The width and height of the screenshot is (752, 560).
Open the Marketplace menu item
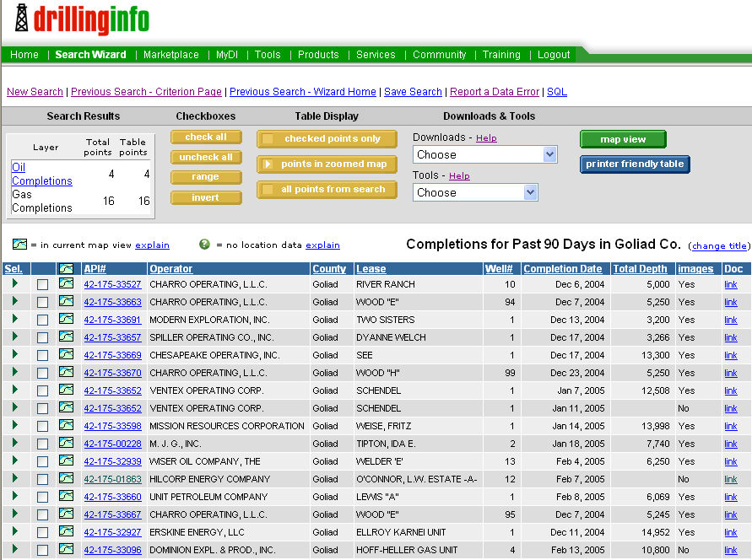click(171, 55)
